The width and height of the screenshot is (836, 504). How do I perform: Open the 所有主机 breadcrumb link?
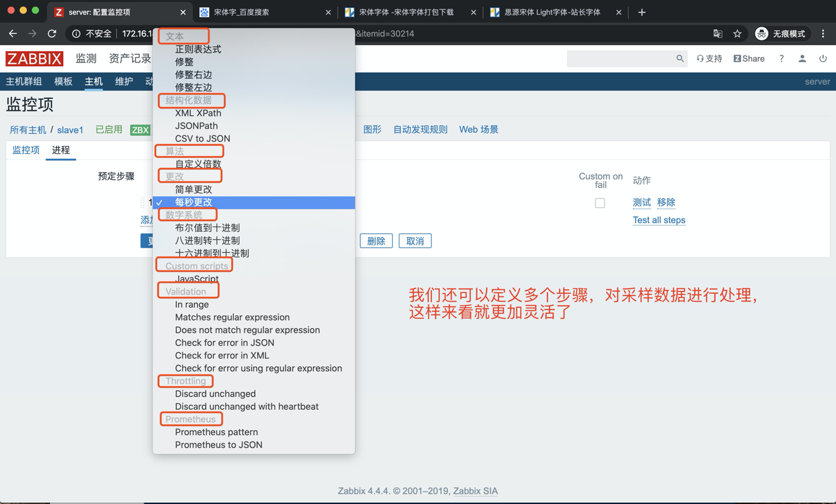click(28, 130)
